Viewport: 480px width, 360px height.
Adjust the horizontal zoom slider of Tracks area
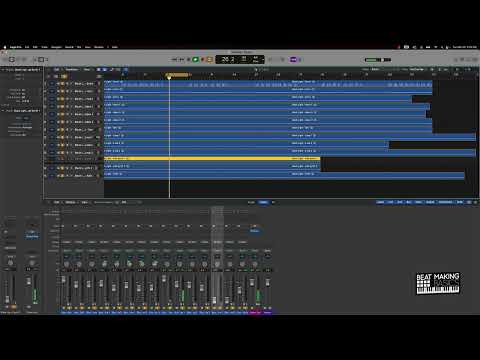[x=468, y=69]
